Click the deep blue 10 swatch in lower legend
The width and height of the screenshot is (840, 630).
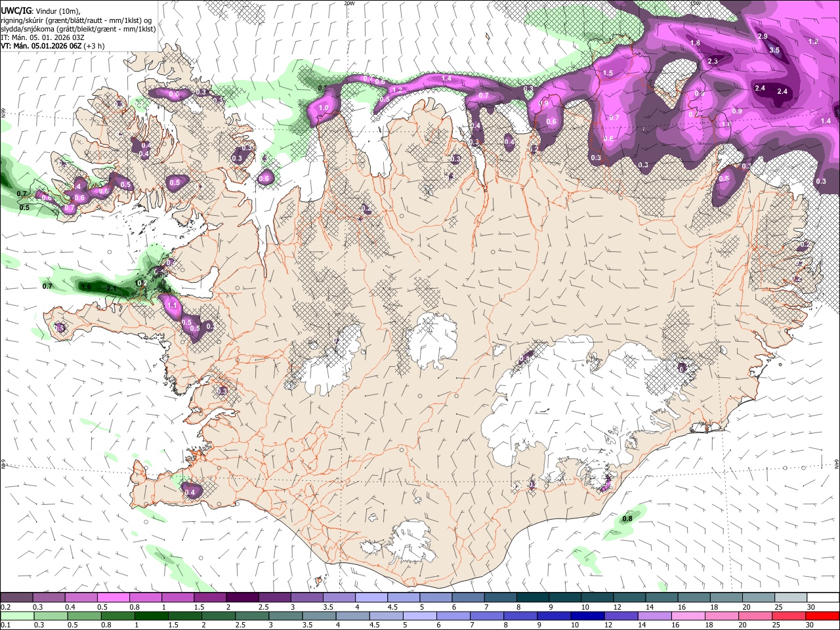(587, 616)
